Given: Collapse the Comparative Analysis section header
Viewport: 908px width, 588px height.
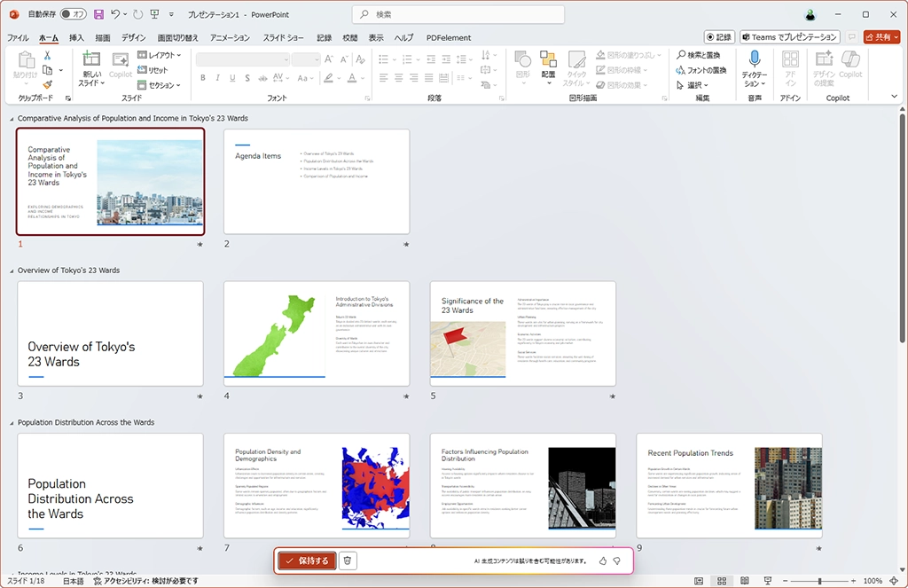Looking at the screenshot, I should pyautogui.click(x=12, y=119).
